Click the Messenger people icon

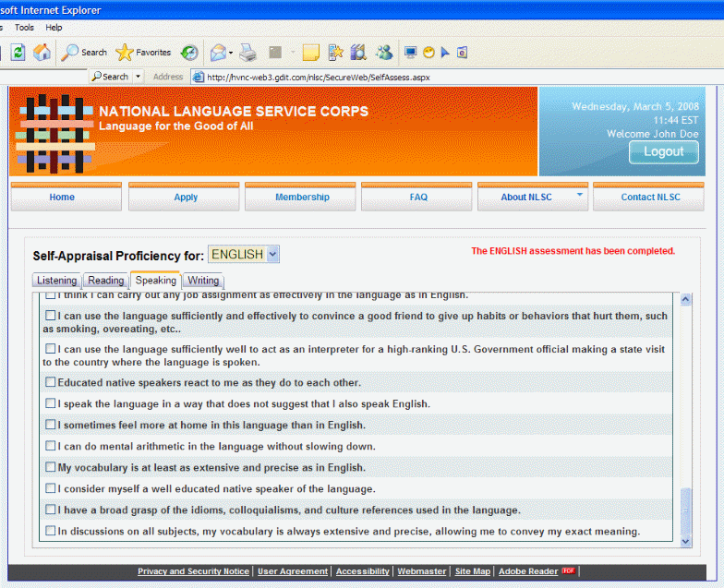tap(384, 53)
